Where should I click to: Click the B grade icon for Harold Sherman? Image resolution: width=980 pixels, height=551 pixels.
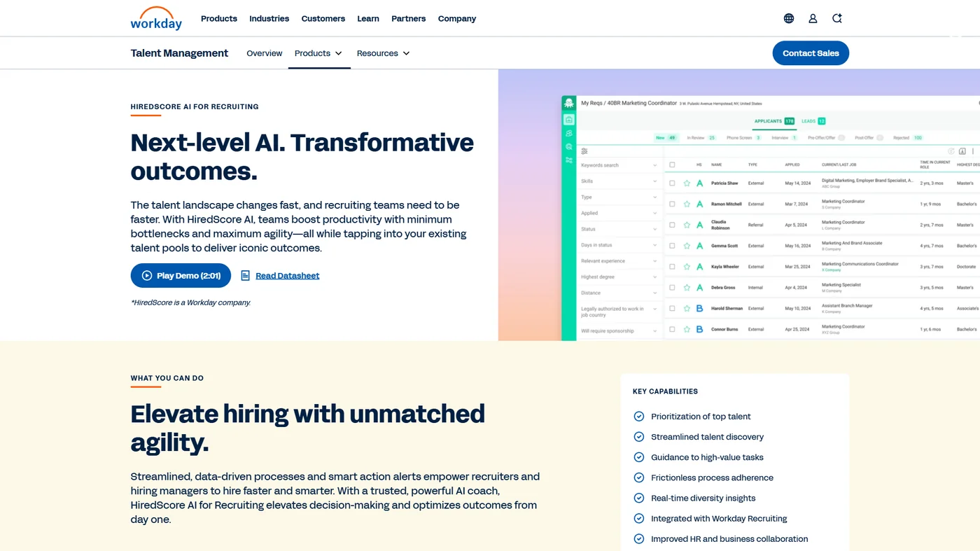(x=699, y=308)
